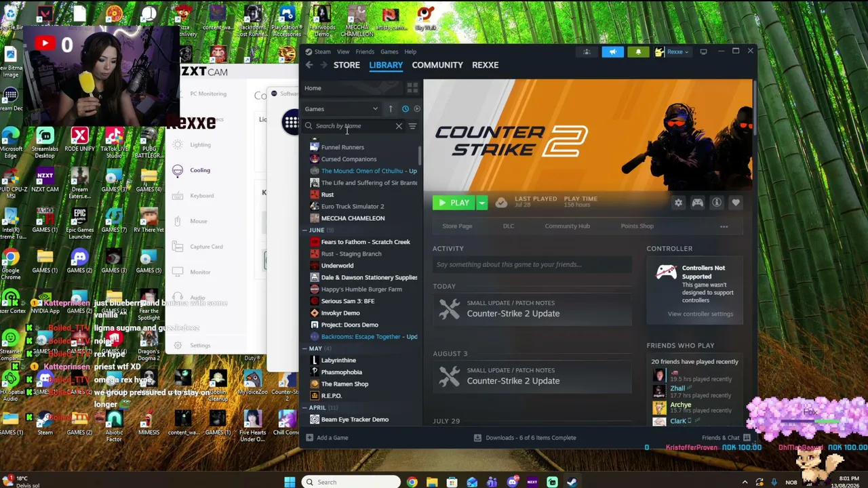Open advanced filter options beside search

click(412, 126)
